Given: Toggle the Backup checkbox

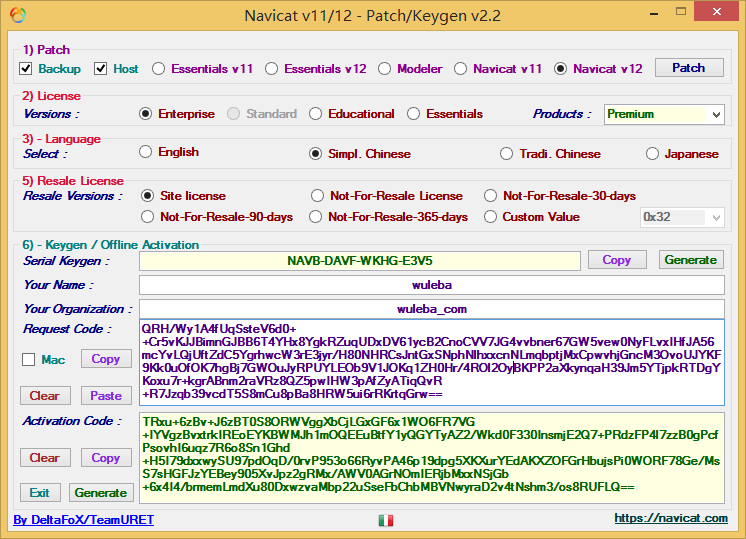Looking at the screenshot, I should coord(26,69).
